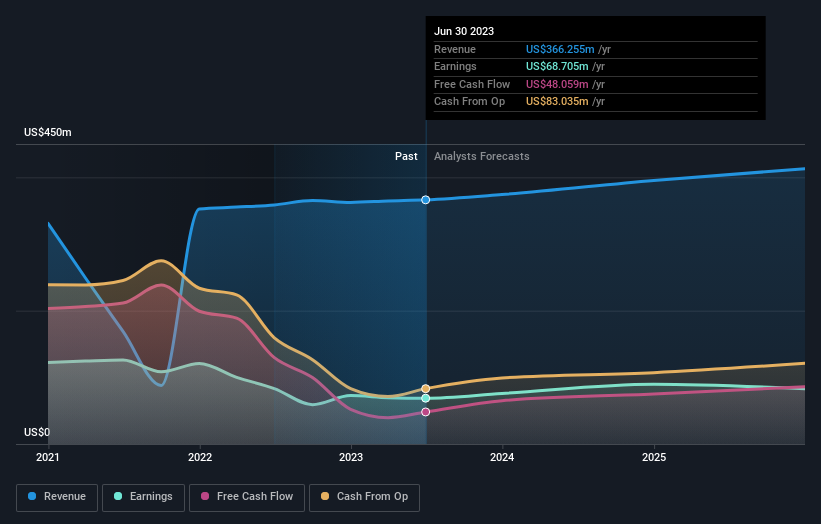Viewport: 821px width, 524px height.
Task: Click the US$68.705m earnings value
Action: click(x=557, y=66)
